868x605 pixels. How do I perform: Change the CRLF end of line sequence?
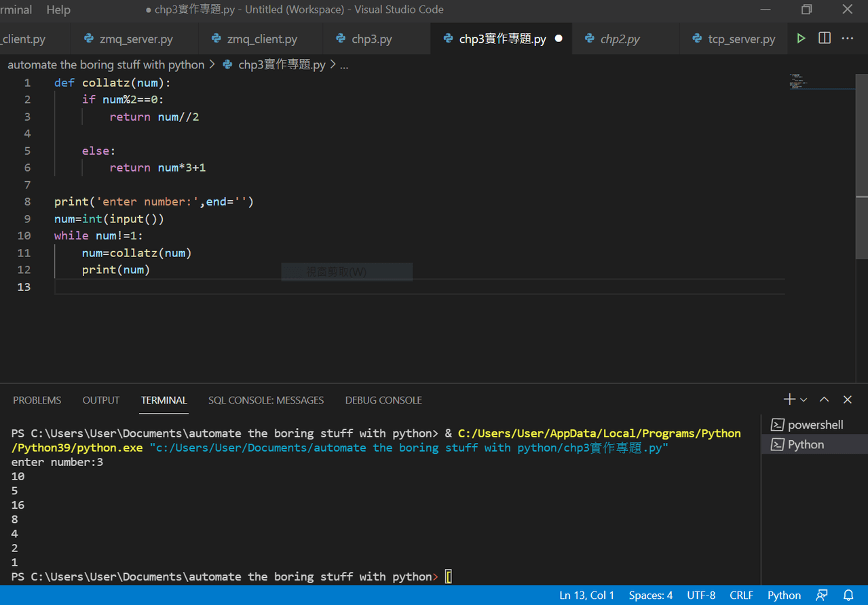(x=742, y=595)
